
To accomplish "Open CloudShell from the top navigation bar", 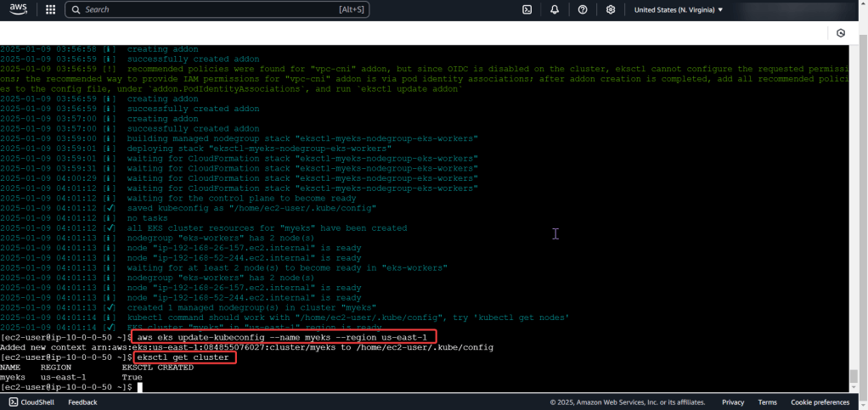I will (x=527, y=9).
